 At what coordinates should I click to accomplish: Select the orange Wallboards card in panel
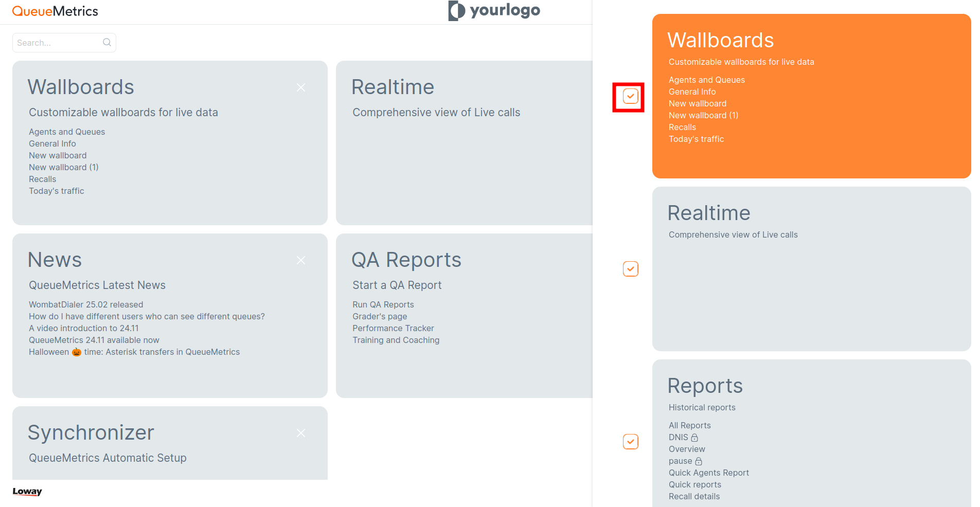[x=812, y=96]
